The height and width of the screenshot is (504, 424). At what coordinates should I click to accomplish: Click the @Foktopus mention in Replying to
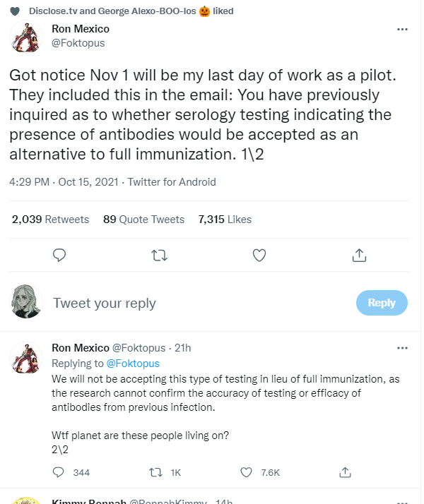tap(133, 364)
